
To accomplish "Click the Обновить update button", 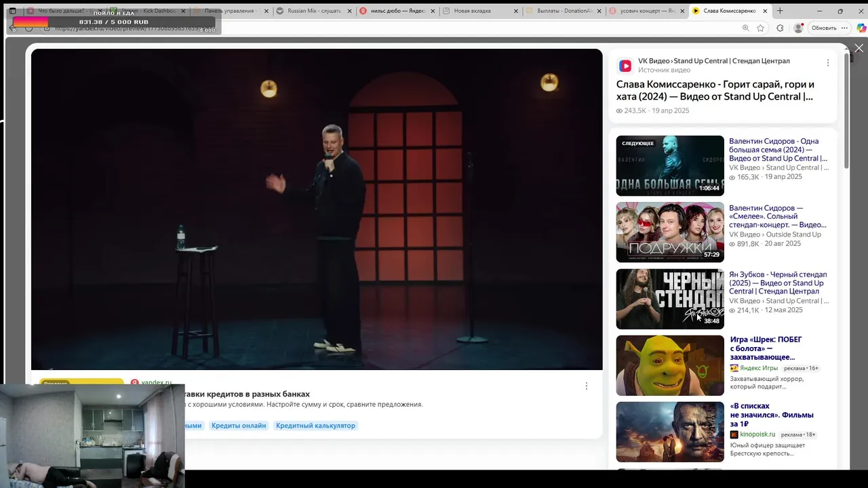I will click(x=824, y=28).
